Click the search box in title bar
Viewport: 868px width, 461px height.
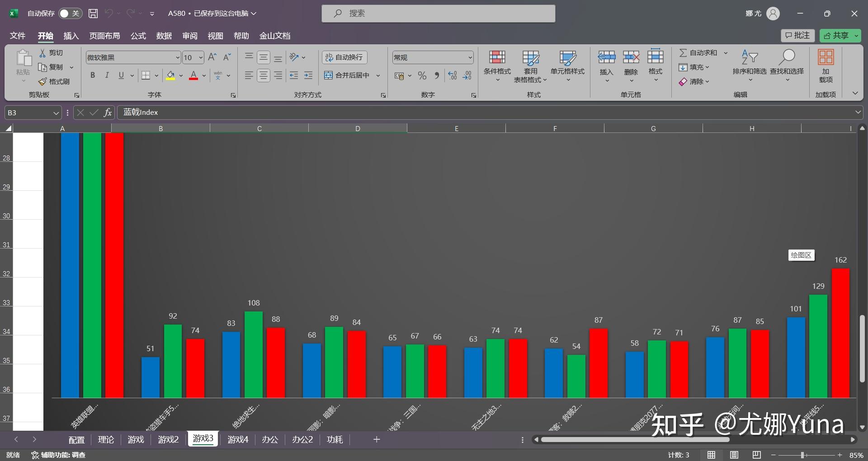coord(438,14)
